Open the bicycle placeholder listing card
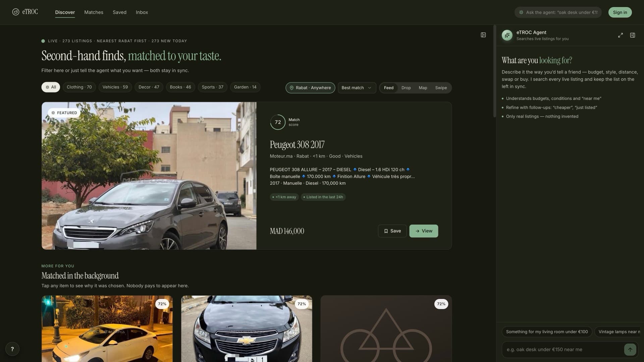This screenshot has height=362, width=644. [x=386, y=328]
